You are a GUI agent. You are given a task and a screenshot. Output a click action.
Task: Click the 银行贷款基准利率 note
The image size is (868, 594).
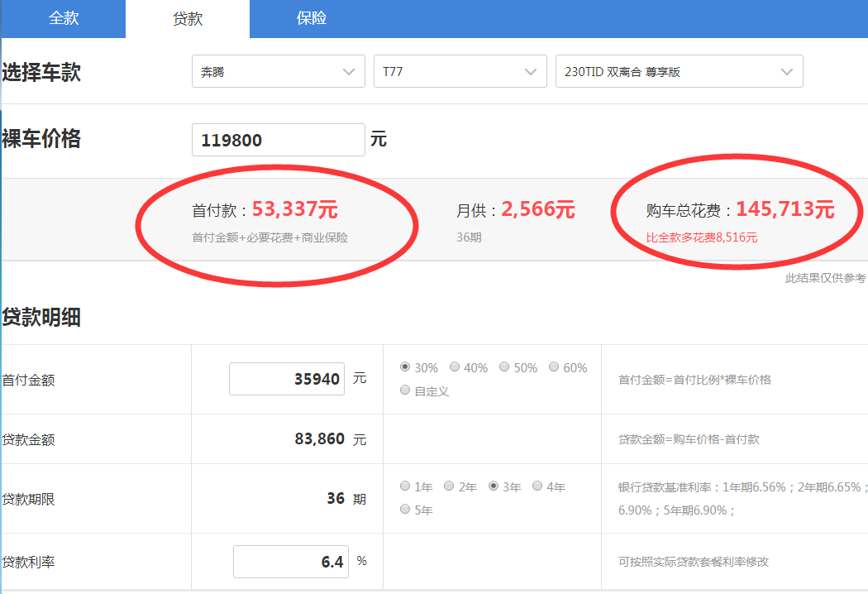(742, 499)
